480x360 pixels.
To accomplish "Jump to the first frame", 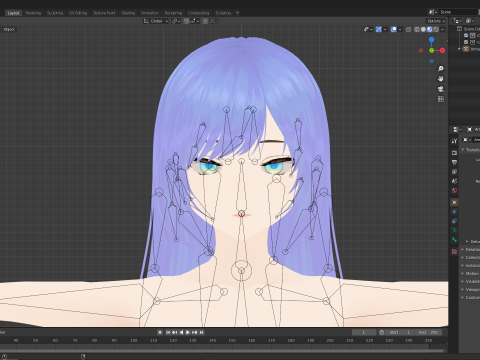I will (x=168, y=332).
